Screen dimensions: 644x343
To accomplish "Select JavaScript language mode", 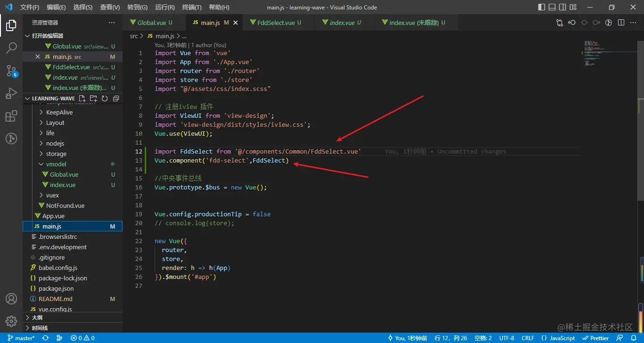I will point(558,338).
